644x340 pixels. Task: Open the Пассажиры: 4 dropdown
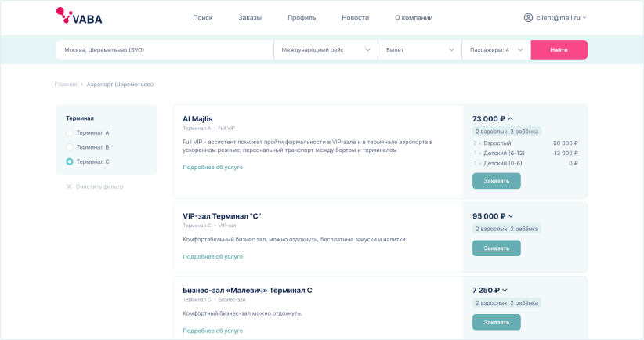tap(496, 50)
